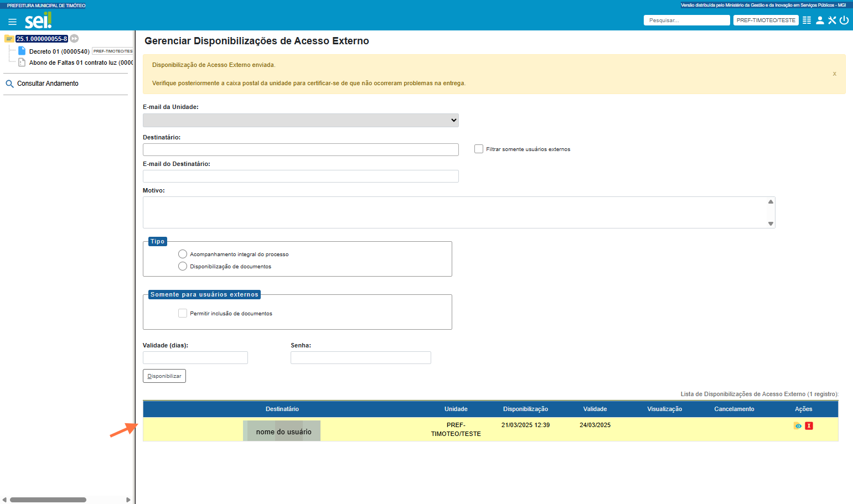This screenshot has width=853, height=504.
Task: Click the gray fast-forward icon beside process number
Action: tap(74, 39)
